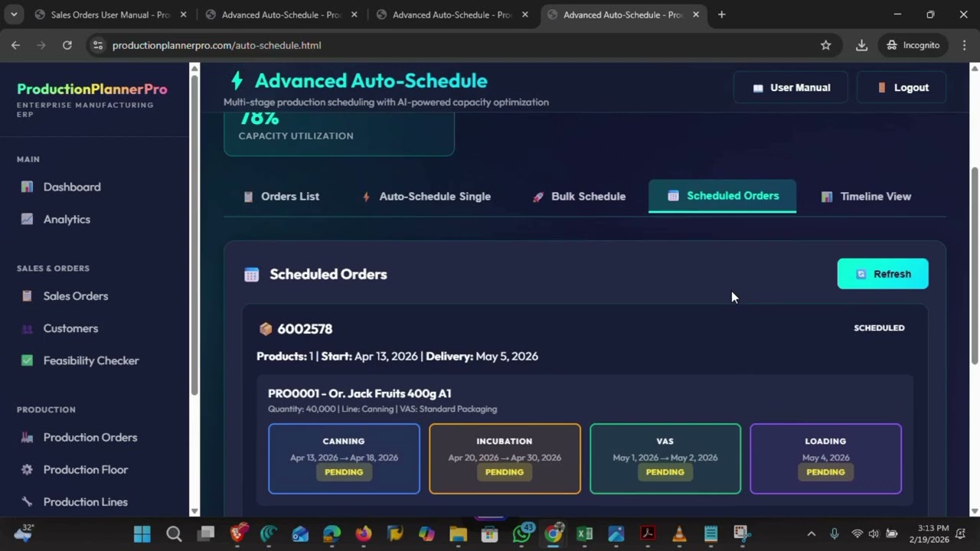Viewport: 980px width, 551px height.
Task: Reload the page in the browser
Action: point(67,45)
